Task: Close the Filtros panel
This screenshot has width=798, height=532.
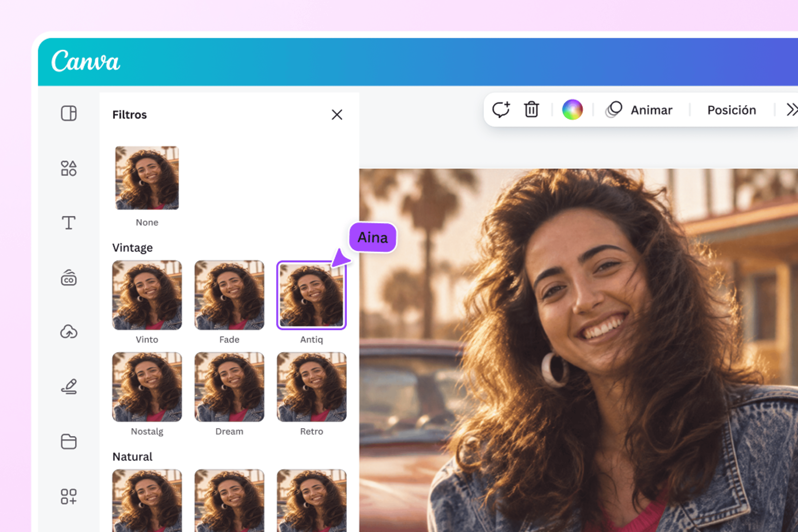Action: [337, 115]
